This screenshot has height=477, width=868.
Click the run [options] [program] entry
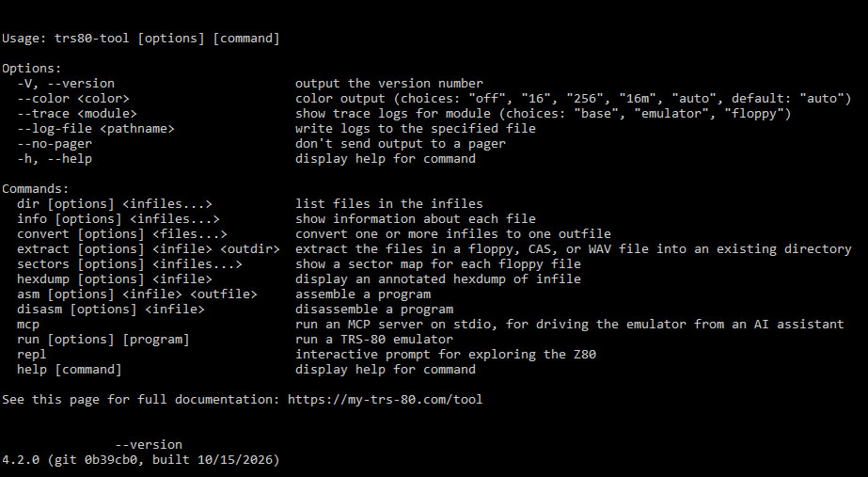click(x=103, y=339)
